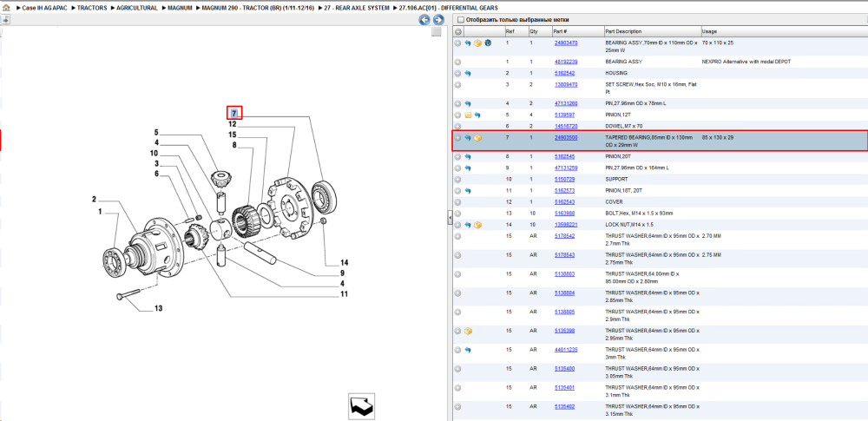Add BOLT 5163988 with plus button

click(457, 214)
